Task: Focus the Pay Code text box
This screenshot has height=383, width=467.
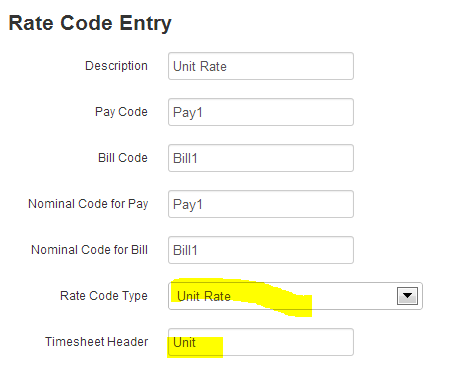Action: click(x=261, y=112)
